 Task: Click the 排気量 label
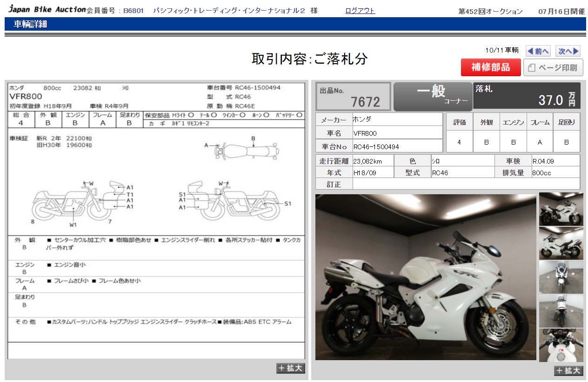click(513, 172)
